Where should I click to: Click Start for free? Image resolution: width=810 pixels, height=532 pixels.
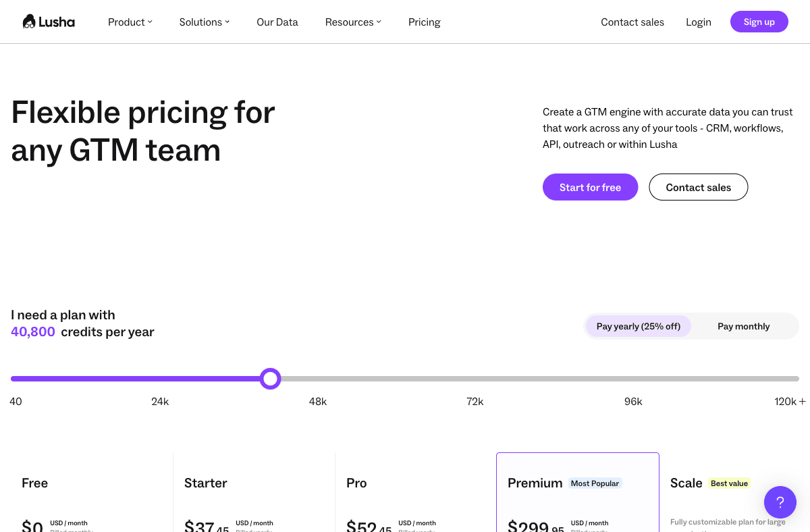pos(590,187)
